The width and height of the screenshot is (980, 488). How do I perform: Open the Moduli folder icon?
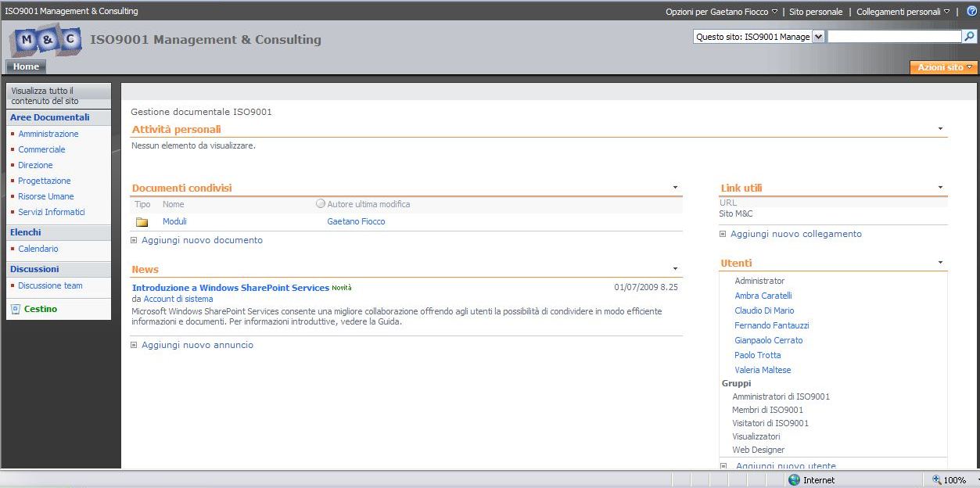pyautogui.click(x=142, y=222)
